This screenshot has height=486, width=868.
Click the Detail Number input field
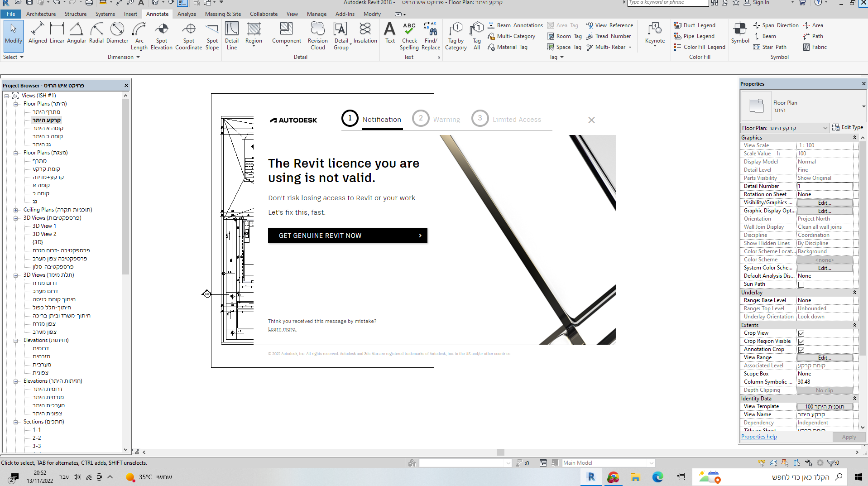click(825, 186)
